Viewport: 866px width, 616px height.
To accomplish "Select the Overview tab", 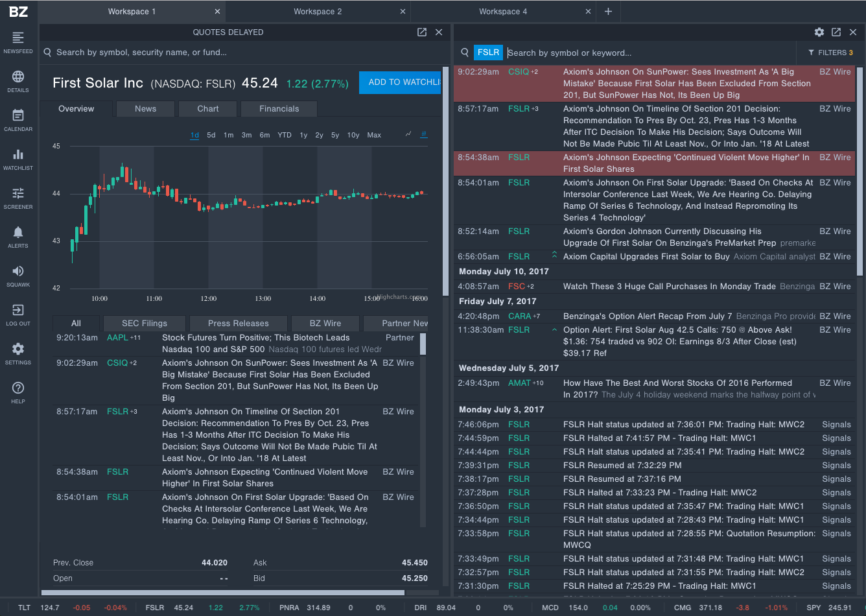I will 76,109.
